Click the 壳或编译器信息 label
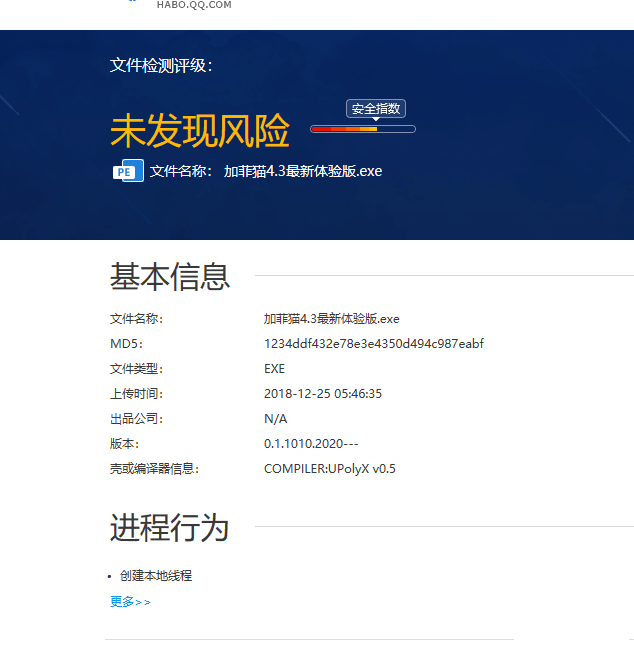This screenshot has height=648, width=634. (153, 469)
